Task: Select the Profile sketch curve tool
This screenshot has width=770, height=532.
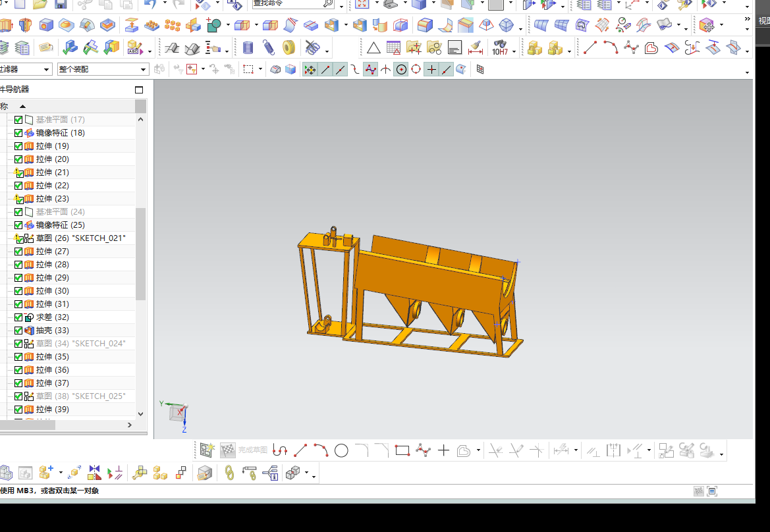Action: point(280,451)
